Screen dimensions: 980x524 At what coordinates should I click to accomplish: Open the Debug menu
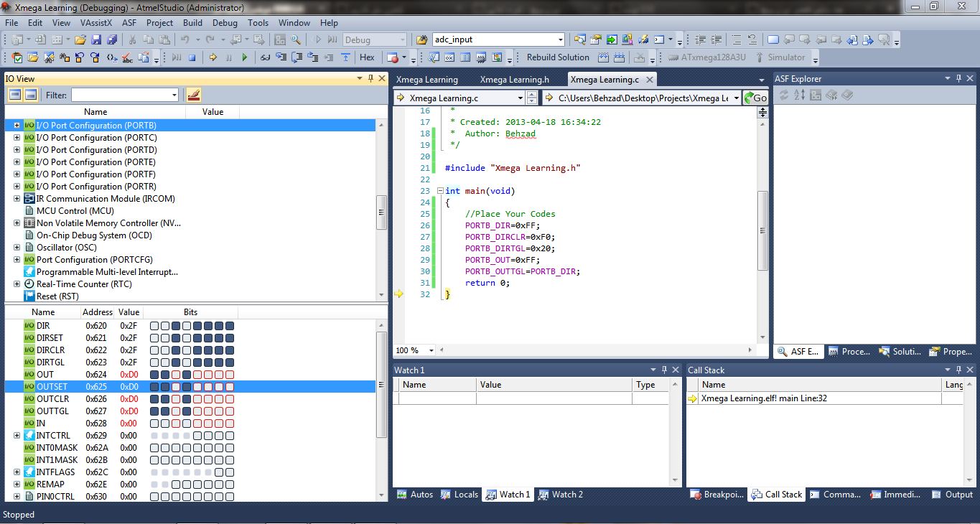pyautogui.click(x=225, y=23)
